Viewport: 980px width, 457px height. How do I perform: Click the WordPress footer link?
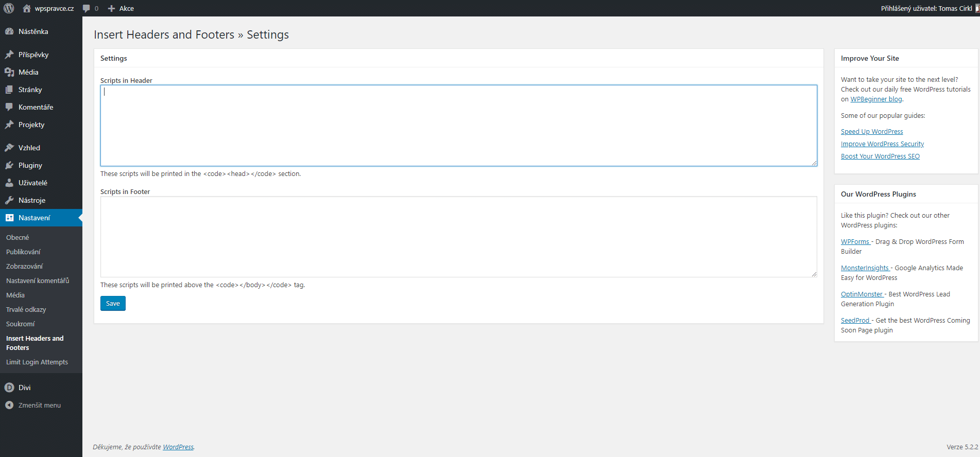[178, 447]
